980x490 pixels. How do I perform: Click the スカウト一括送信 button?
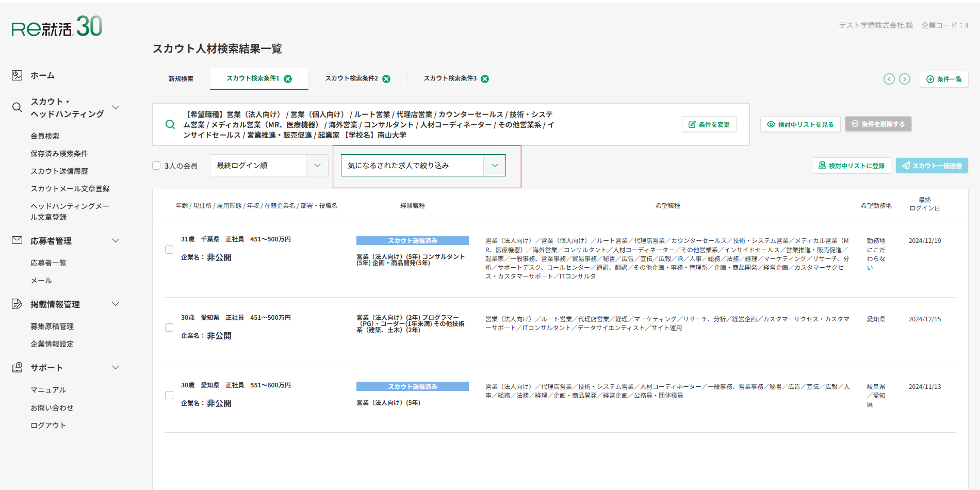[x=932, y=166]
